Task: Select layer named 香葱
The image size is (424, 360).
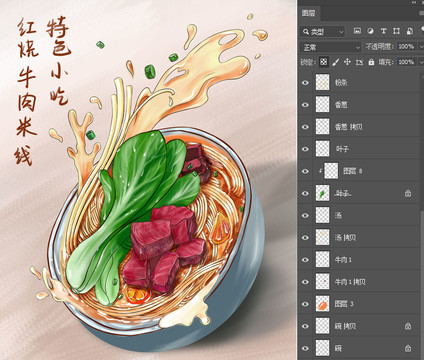Action: click(x=341, y=105)
